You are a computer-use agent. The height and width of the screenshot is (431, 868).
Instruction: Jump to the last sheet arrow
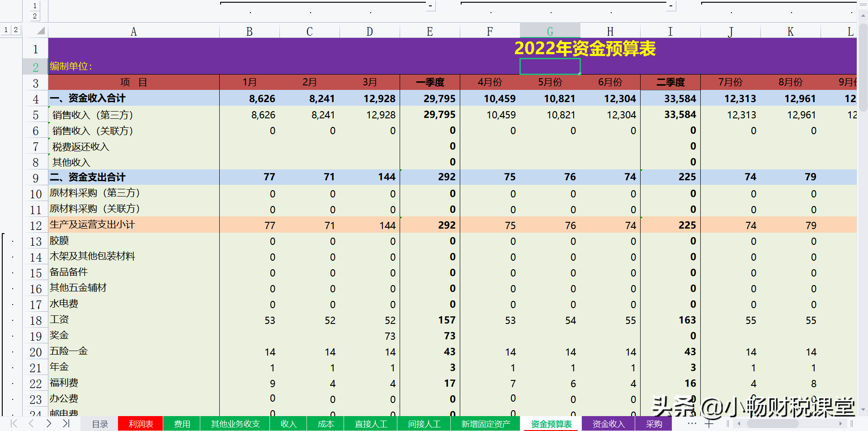[x=66, y=424]
